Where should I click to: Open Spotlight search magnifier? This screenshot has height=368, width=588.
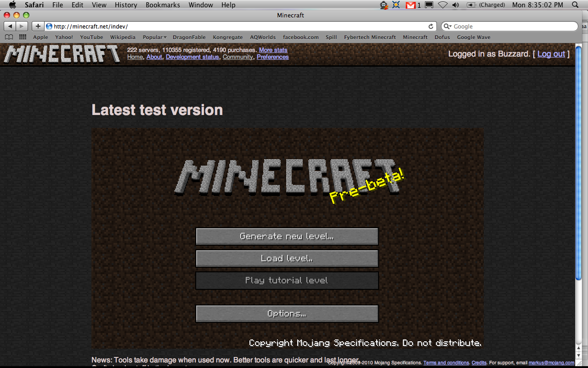coord(576,5)
